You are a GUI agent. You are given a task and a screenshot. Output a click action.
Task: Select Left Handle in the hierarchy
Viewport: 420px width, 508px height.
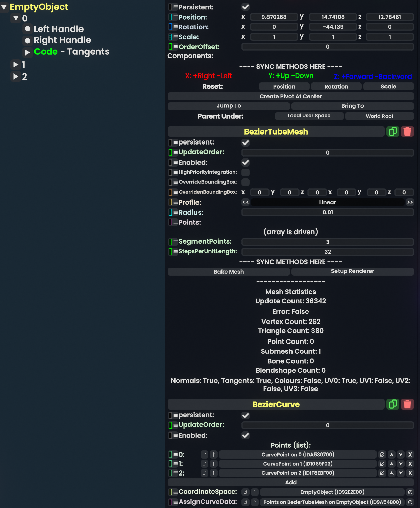point(59,29)
